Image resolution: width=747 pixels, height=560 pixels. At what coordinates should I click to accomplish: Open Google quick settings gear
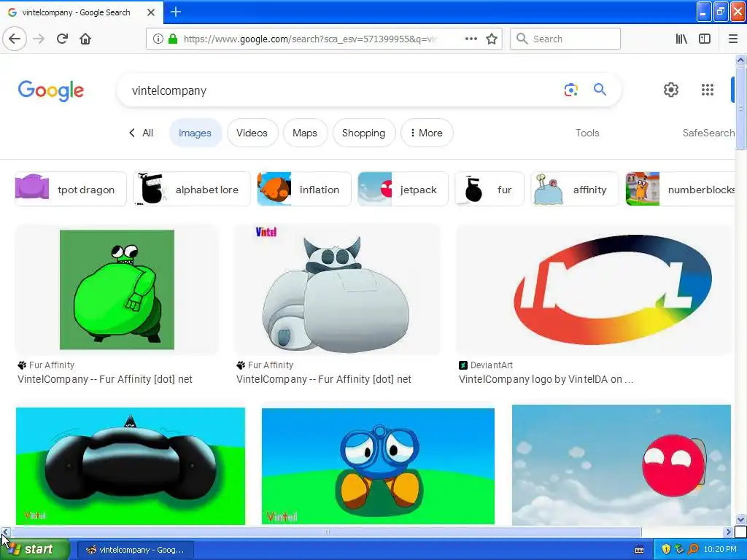[x=671, y=90]
